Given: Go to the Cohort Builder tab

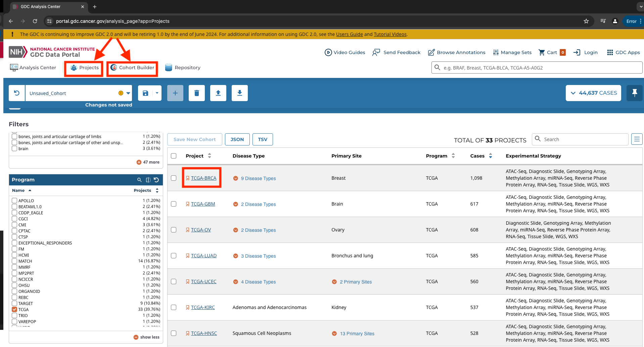Looking at the screenshot, I should click(133, 68).
